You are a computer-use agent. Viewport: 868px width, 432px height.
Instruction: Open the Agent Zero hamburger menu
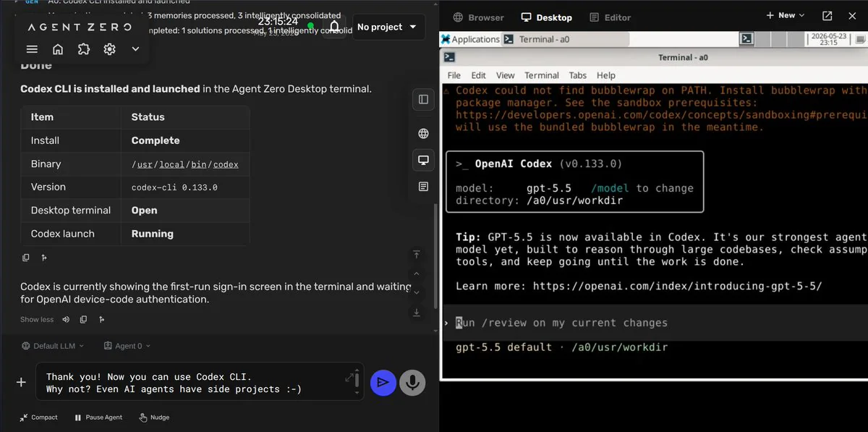[x=32, y=49]
